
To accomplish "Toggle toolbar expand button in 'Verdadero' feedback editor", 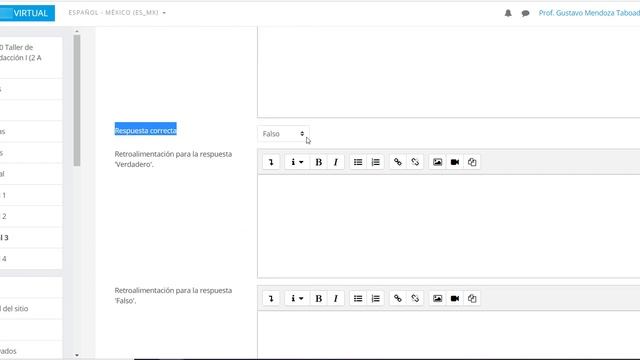I will click(271, 162).
